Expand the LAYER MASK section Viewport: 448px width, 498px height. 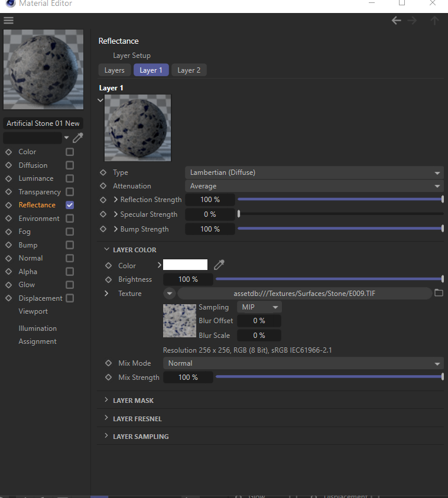133,401
